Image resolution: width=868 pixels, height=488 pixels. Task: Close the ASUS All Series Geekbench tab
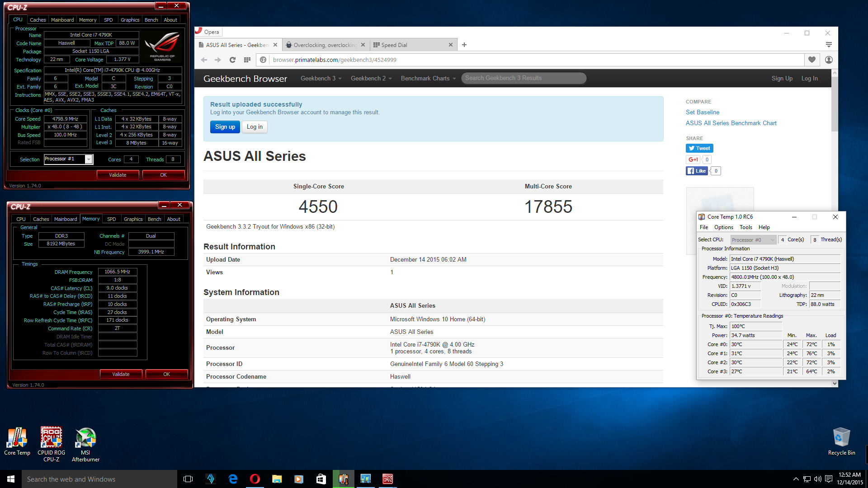coord(275,45)
